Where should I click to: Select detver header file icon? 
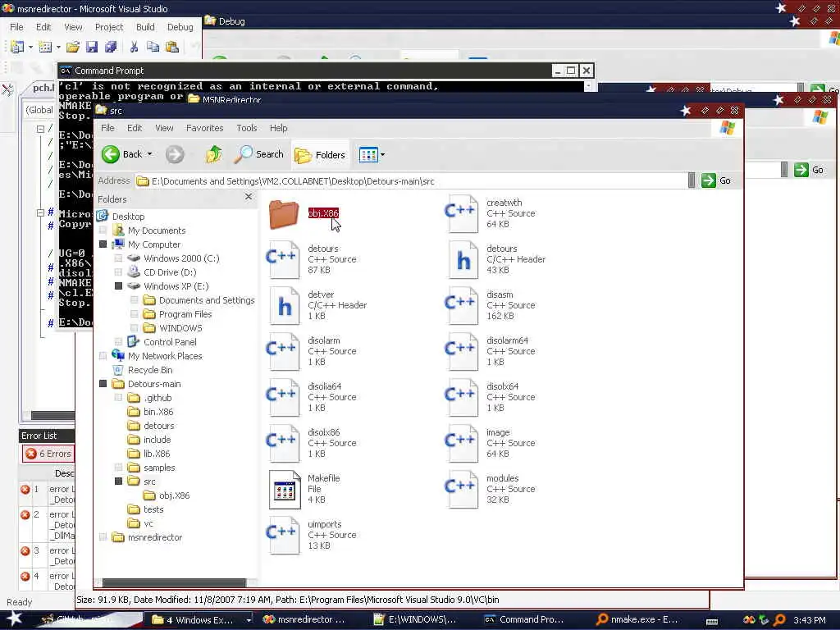284,306
